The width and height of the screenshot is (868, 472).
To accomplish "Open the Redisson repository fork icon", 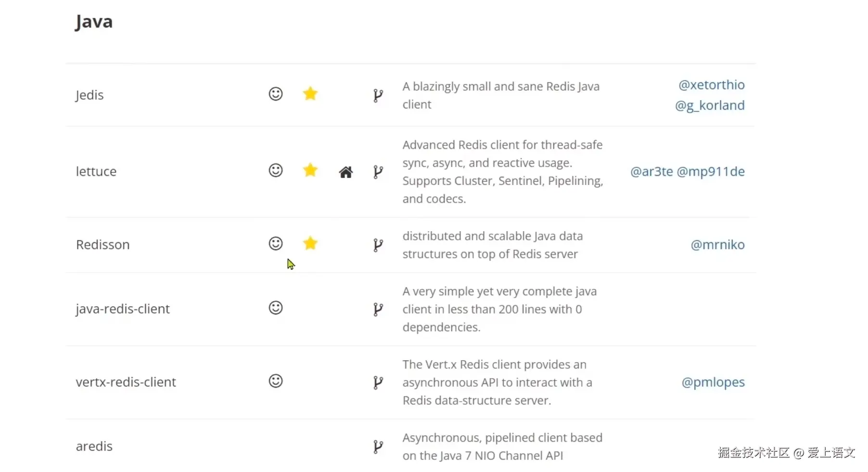I will [x=378, y=245].
